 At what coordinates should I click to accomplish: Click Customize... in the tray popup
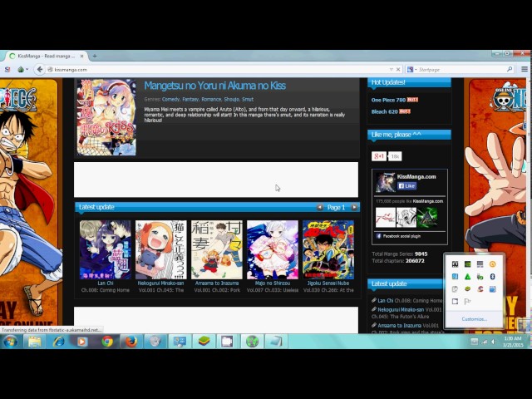(475, 319)
